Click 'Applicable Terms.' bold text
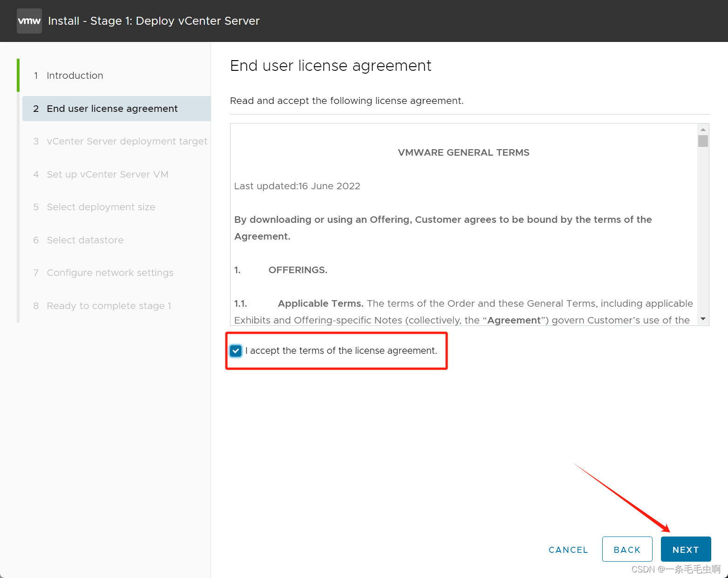This screenshot has height=578, width=728. click(320, 303)
